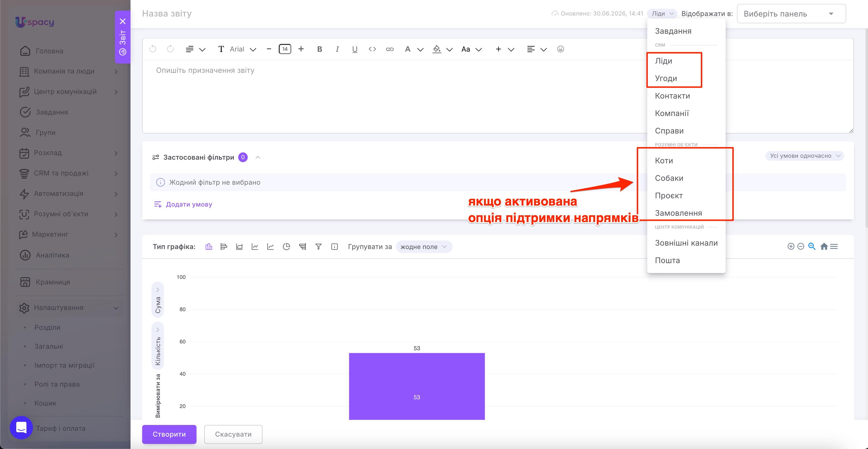
Task: Select Угоди in the entity menu
Action: pos(666,78)
